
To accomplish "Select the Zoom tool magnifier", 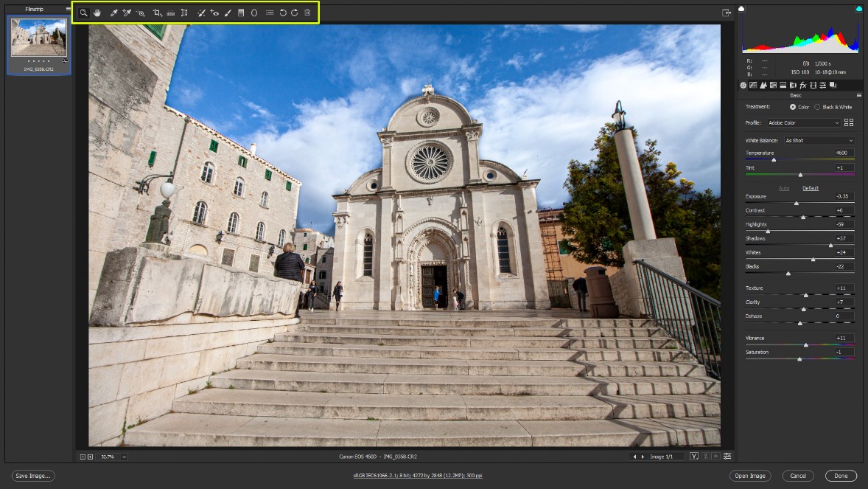I will coord(83,13).
